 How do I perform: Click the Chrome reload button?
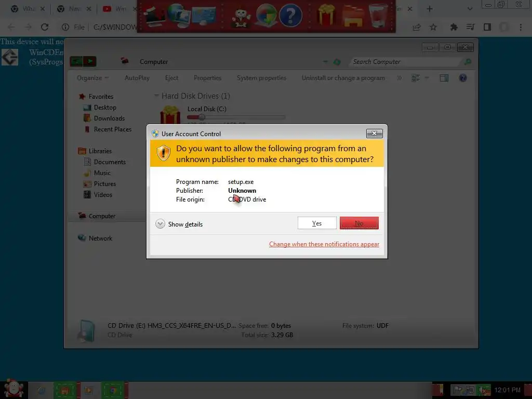click(45, 27)
